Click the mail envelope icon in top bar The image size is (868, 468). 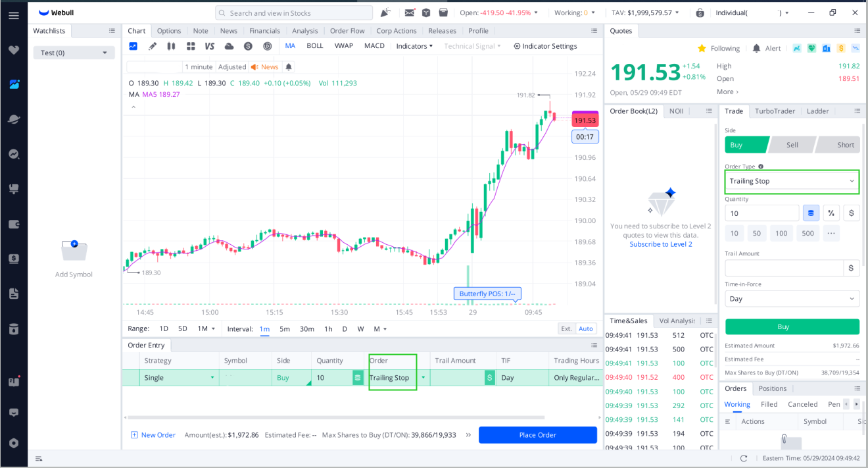[x=410, y=13]
